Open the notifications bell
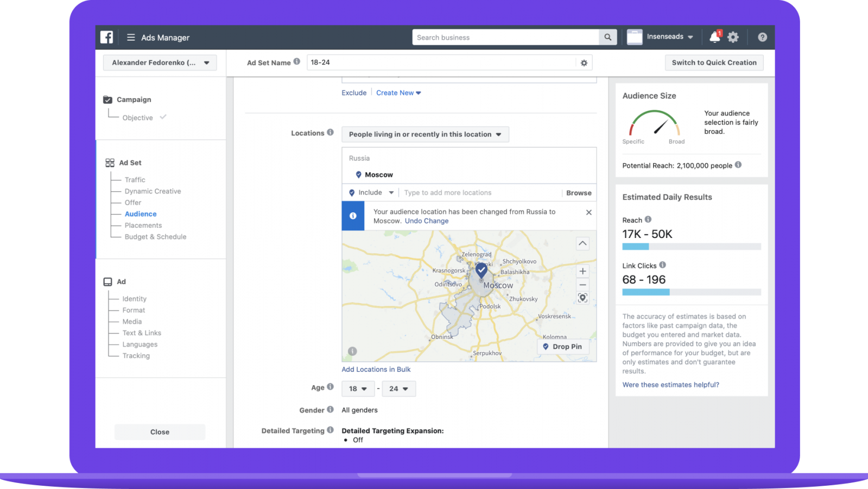Image resolution: width=868 pixels, height=489 pixels. tap(714, 37)
